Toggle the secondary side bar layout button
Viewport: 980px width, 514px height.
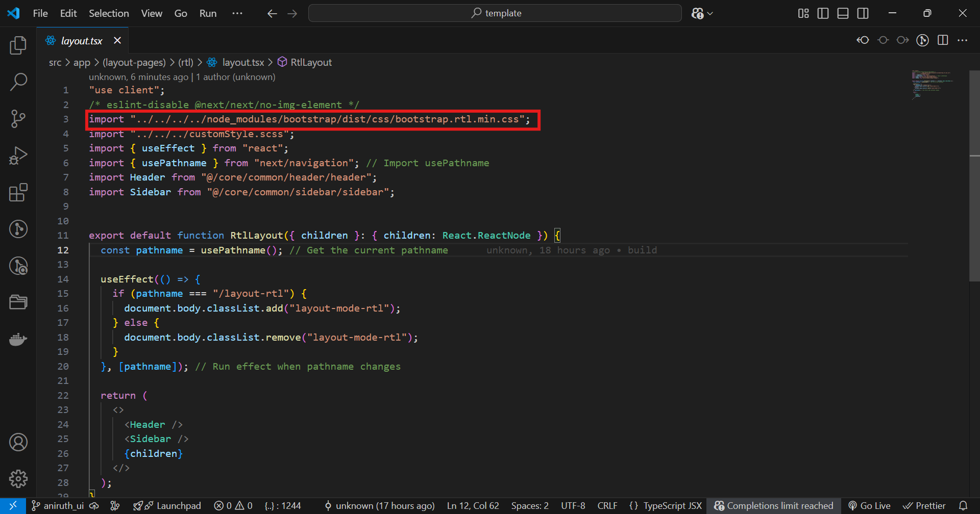click(x=863, y=13)
